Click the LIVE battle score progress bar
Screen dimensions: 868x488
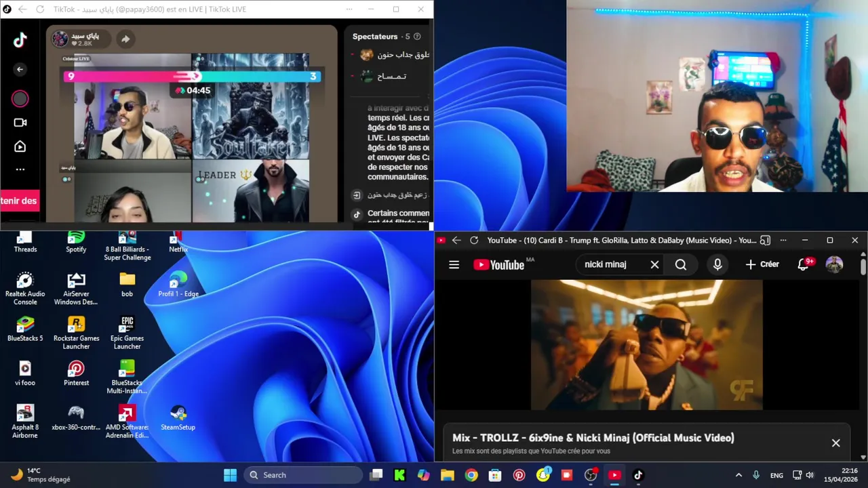(192, 77)
